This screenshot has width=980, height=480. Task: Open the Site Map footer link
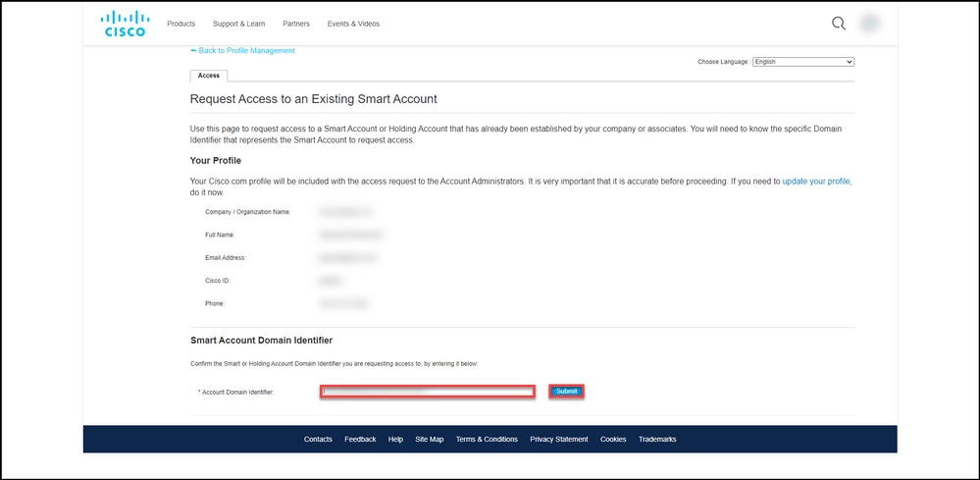[x=430, y=440]
